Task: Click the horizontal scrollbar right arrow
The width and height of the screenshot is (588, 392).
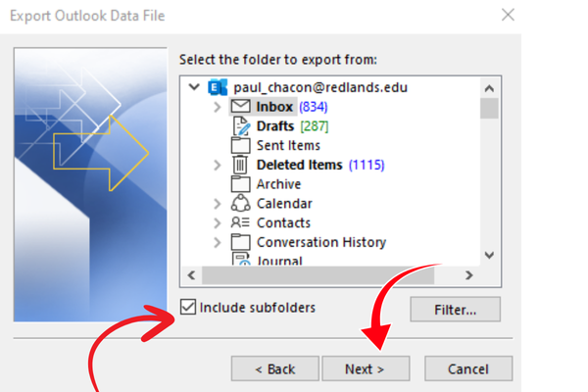Action: (469, 276)
